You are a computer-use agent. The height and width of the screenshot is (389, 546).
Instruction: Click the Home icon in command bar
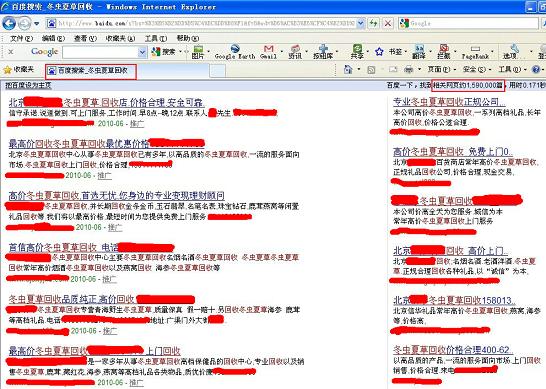click(348, 69)
